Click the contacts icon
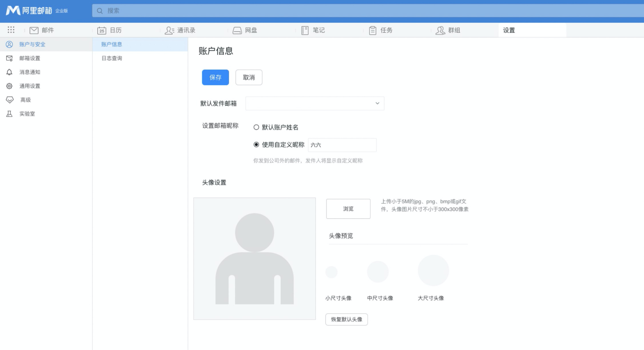This screenshot has height=350, width=644. [169, 30]
